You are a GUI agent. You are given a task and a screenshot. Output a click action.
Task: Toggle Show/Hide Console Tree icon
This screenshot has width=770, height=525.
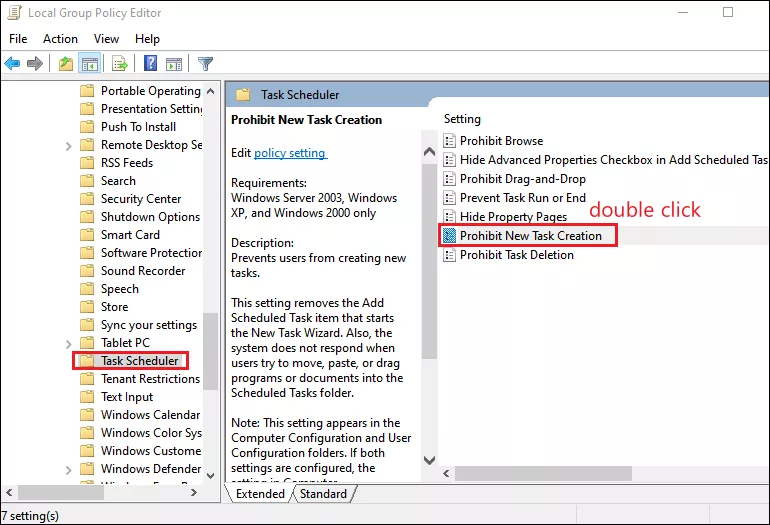click(90, 63)
